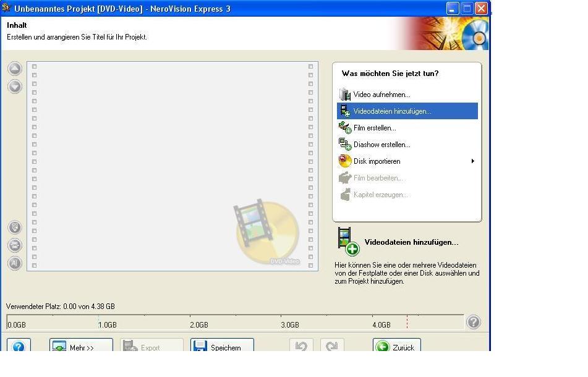The height and width of the screenshot is (377, 588).
Task: Click the Film erstellen icon
Action: tap(345, 128)
